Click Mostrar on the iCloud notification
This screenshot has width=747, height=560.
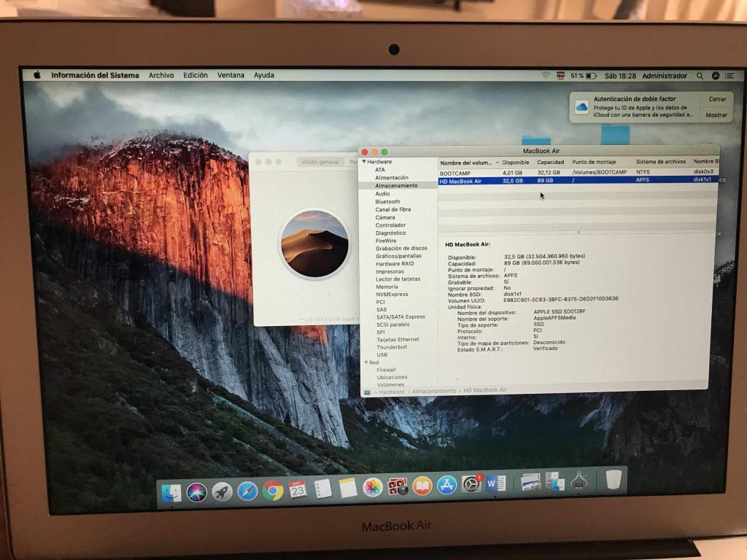(716, 114)
